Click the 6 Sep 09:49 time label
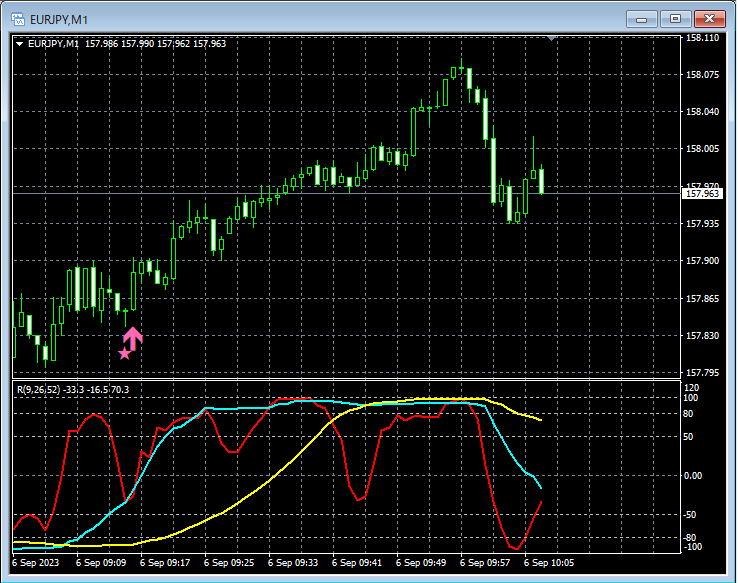 point(421,563)
